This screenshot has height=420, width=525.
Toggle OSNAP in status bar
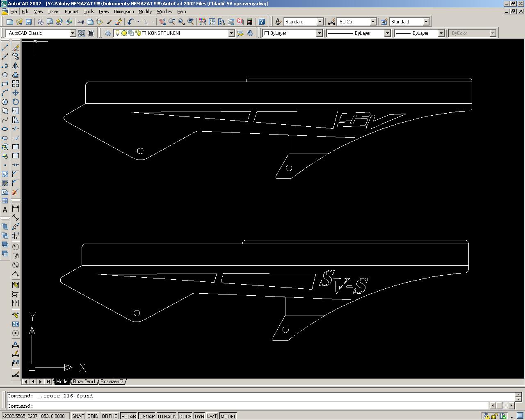147,416
